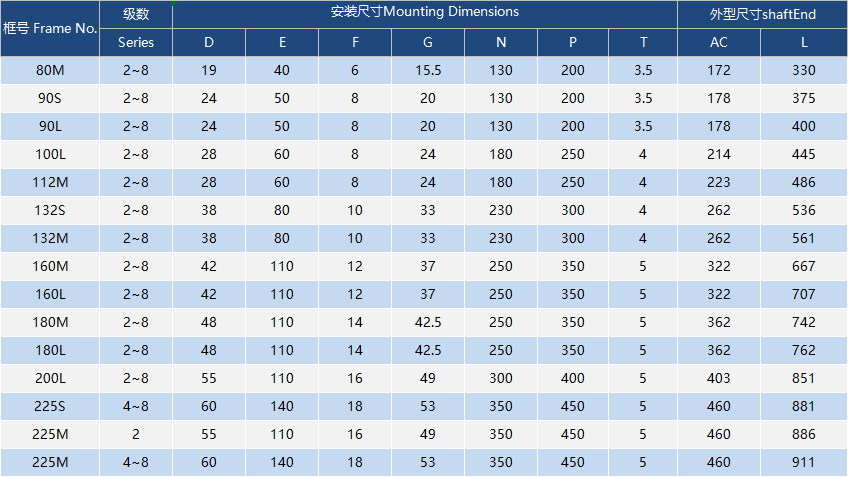Click the AC value 214

pos(719,155)
